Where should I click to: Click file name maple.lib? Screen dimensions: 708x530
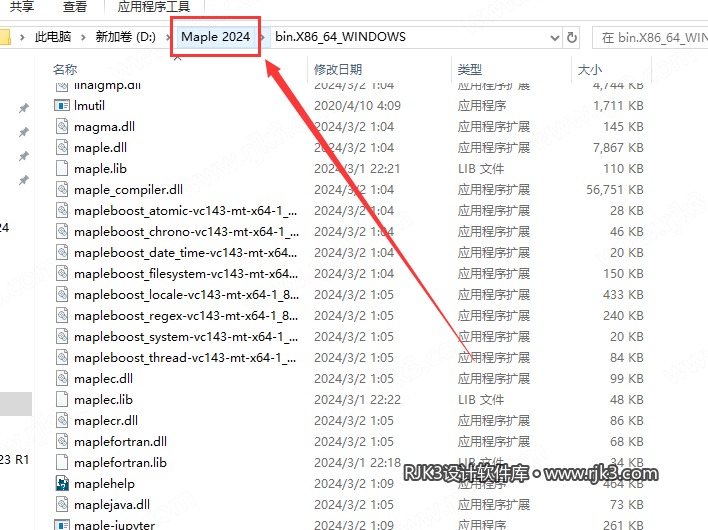point(100,168)
